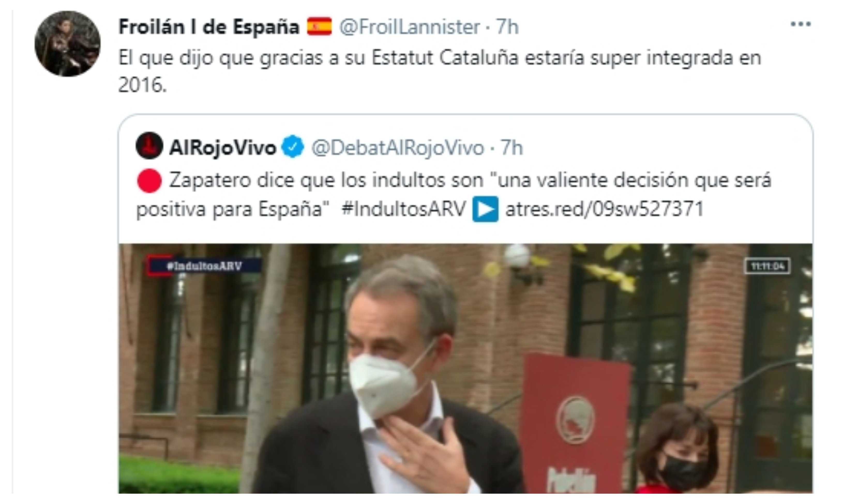Click the Spain flag emoji in display name

pyautogui.click(x=319, y=27)
